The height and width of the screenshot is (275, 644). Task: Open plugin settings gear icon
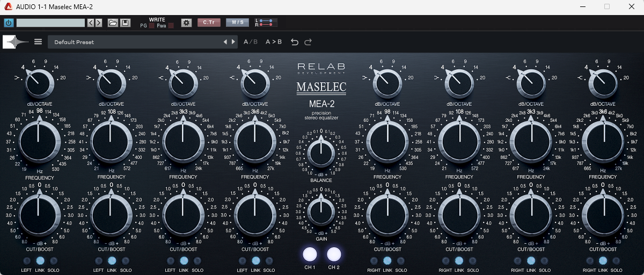[186, 23]
